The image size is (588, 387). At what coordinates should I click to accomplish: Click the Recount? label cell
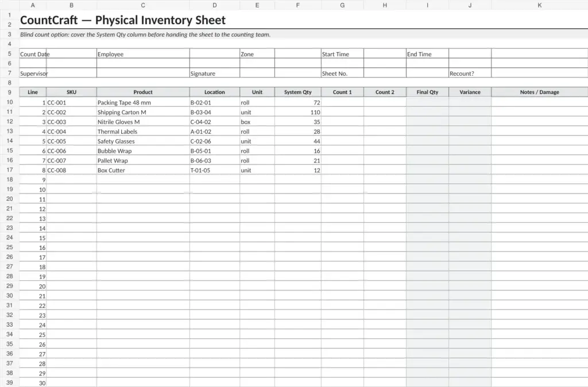[x=470, y=73]
